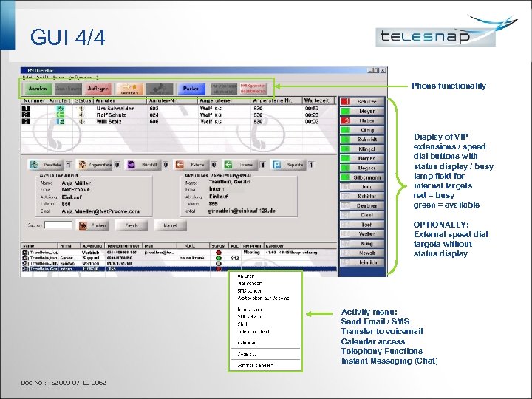532x399 pixels.
Task: Choose Anrufen in the context menu
Action: click(x=246, y=276)
